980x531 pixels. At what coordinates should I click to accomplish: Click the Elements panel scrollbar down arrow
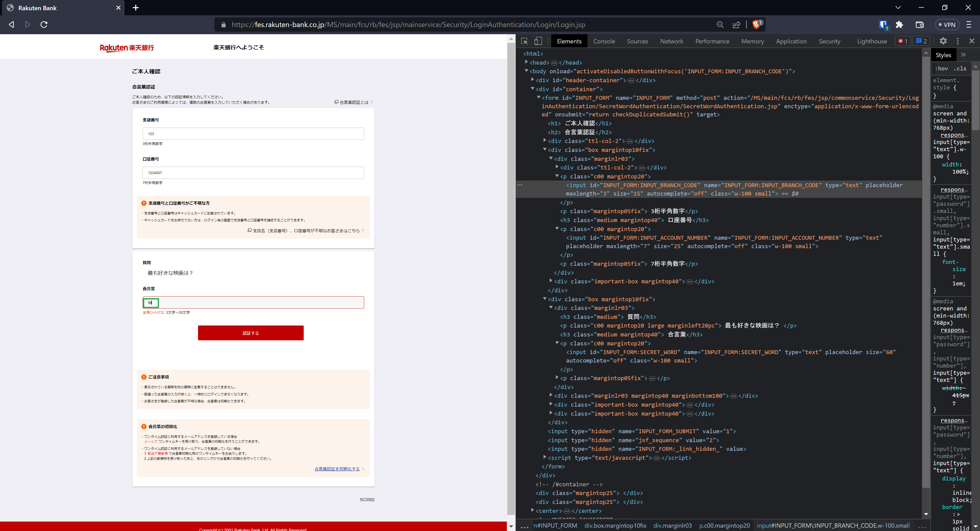[926, 514]
